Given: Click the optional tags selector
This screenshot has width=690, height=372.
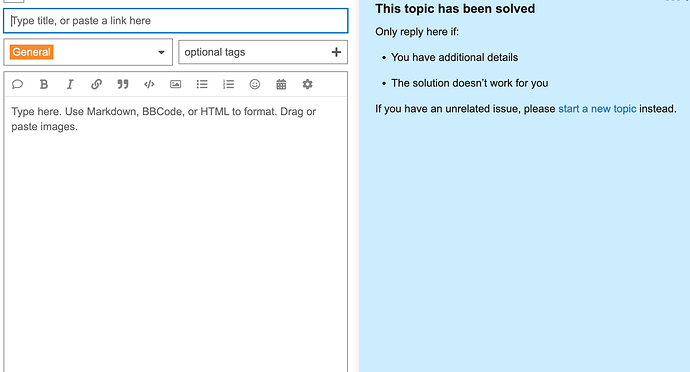Looking at the screenshot, I should pyautogui.click(x=263, y=52).
